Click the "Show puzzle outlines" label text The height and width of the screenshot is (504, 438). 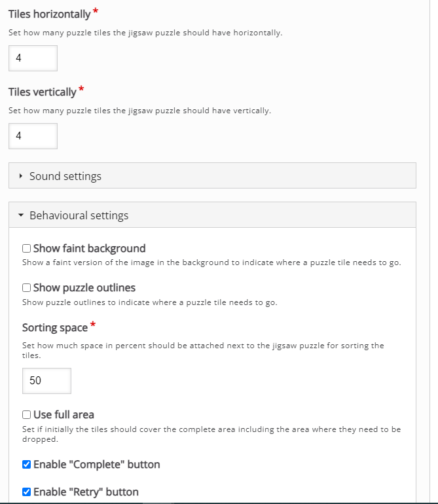click(84, 288)
